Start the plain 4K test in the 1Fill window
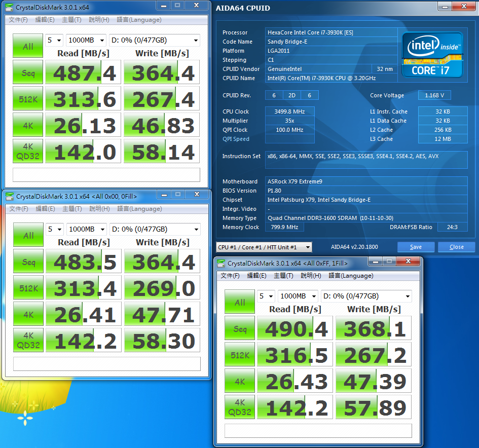Image resolution: width=479 pixels, height=448 pixels. pyautogui.click(x=240, y=381)
